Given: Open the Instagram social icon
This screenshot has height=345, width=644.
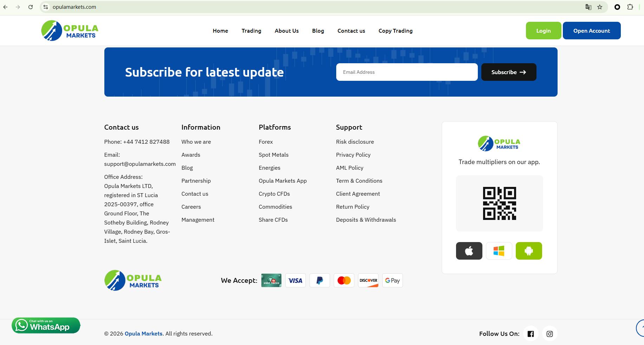Looking at the screenshot, I should (549, 334).
